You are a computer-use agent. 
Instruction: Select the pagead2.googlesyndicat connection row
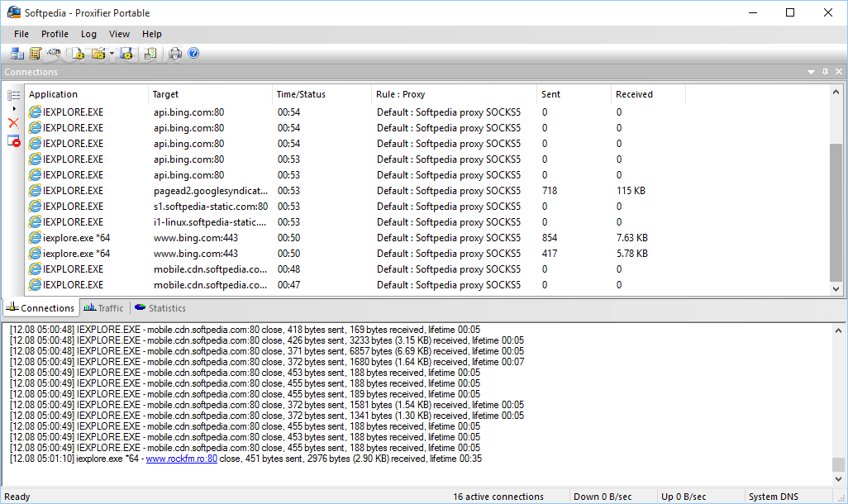click(209, 190)
